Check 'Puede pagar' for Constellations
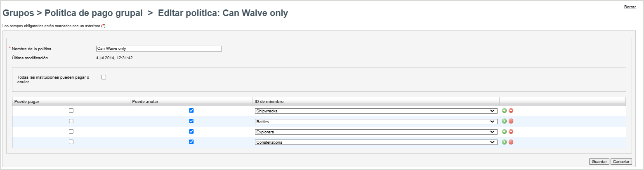Viewport: 644px width, 170px height. tap(71, 142)
